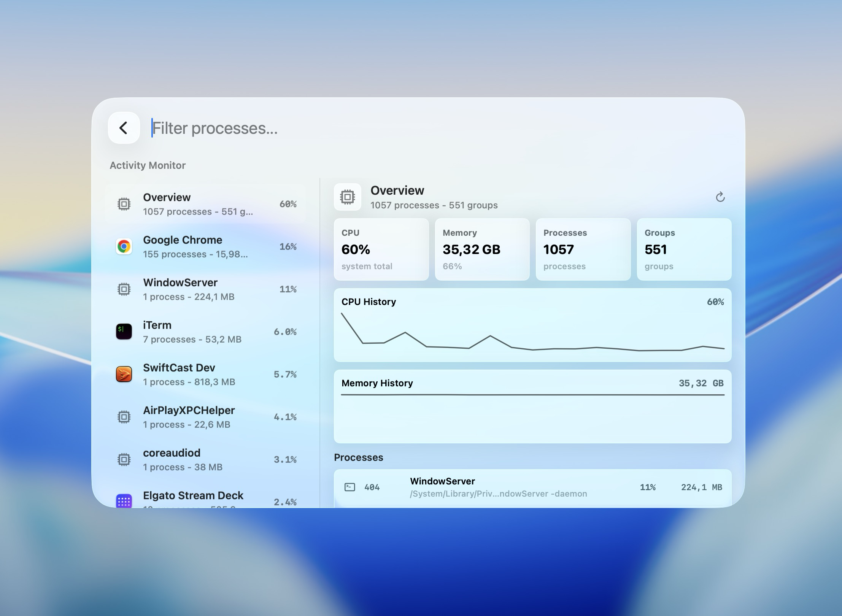Select the Elgato Stream Deck entry
842x616 pixels.
point(206,495)
